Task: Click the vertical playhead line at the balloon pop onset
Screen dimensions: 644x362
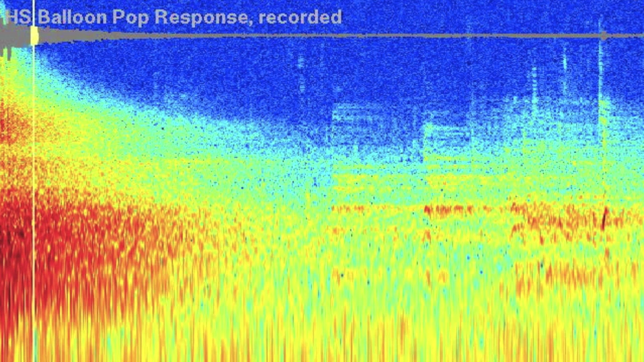Action: (34, 181)
